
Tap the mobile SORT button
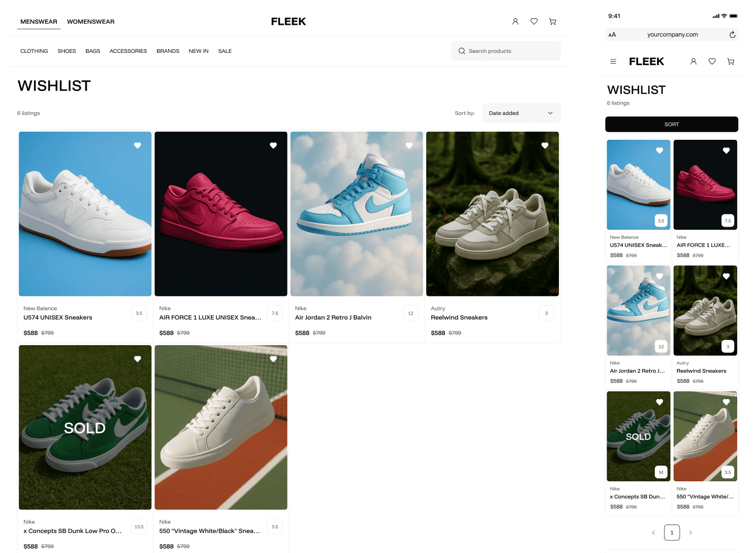[672, 124]
